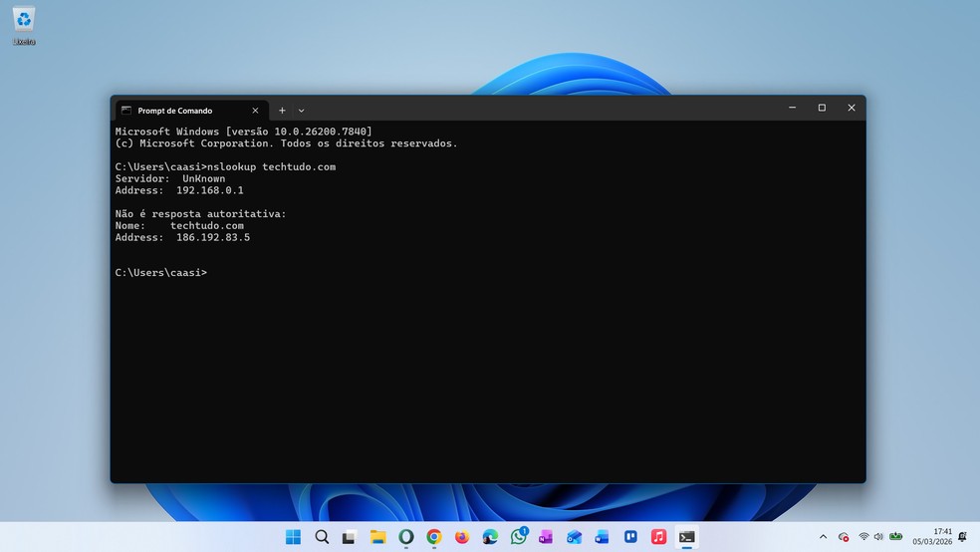Click the Microsoft Corporation copyright line
Viewport: 980px width, 552px height.
(286, 143)
